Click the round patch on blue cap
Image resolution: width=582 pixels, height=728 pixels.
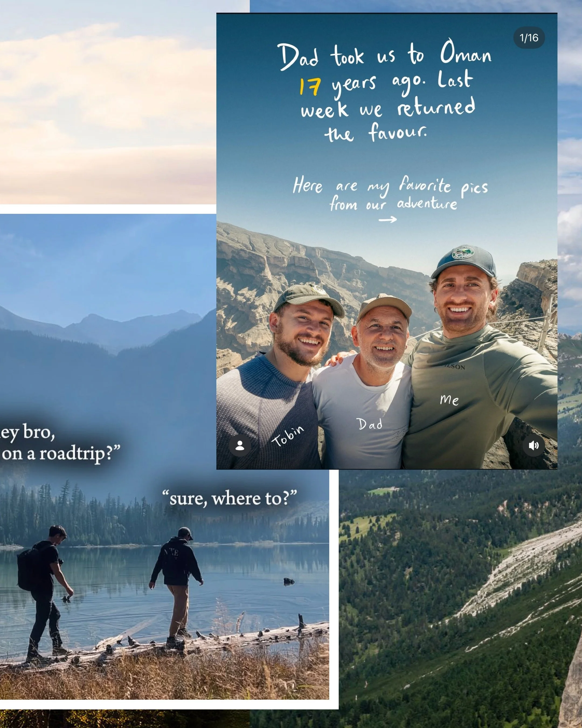pos(463,252)
